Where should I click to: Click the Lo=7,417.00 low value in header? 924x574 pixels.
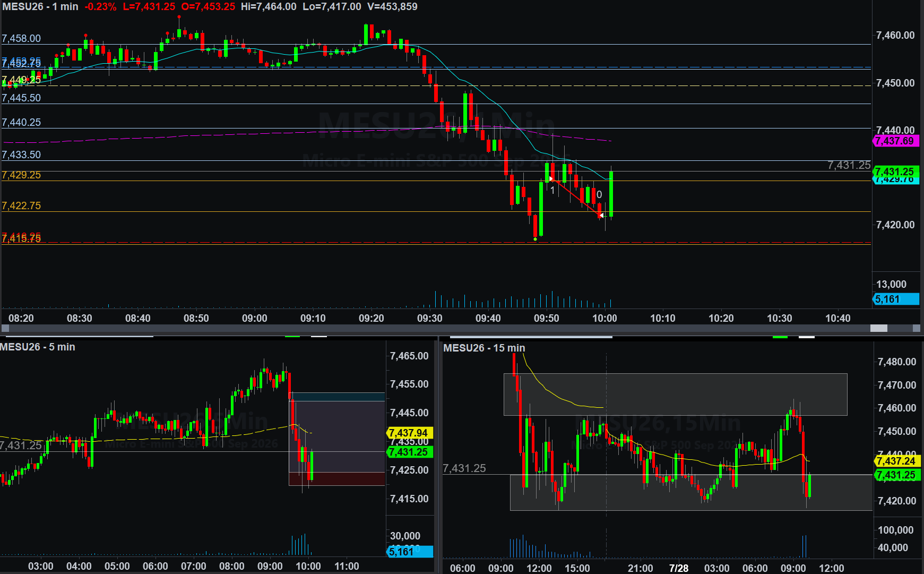point(332,6)
